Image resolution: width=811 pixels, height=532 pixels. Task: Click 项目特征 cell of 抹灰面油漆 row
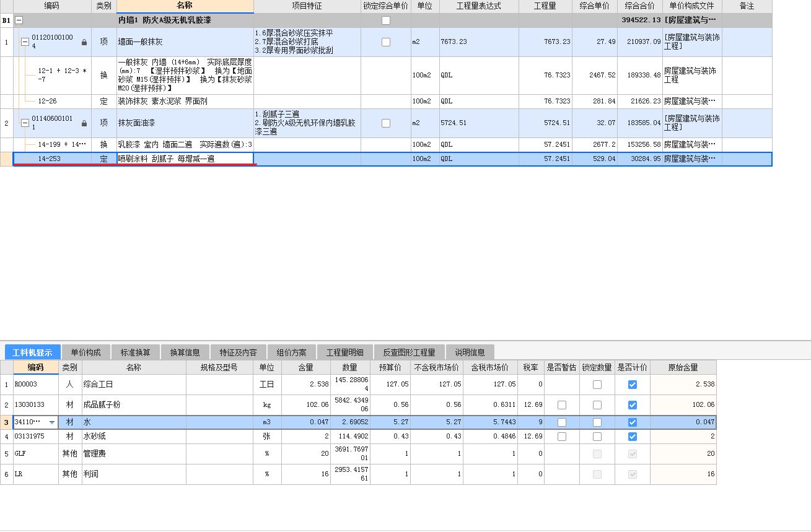307,123
